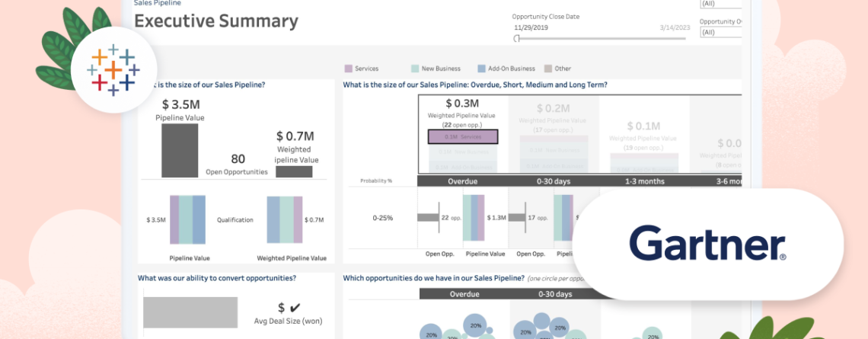Screen dimensions: 868x339
Task: Click the New Business legend swatch
Action: tap(415, 69)
